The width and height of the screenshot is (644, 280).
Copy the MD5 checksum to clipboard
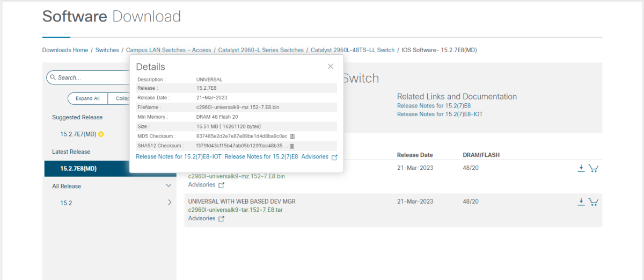click(292, 136)
